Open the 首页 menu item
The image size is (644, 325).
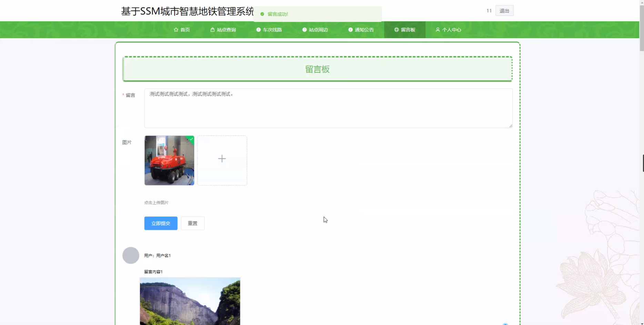click(182, 30)
